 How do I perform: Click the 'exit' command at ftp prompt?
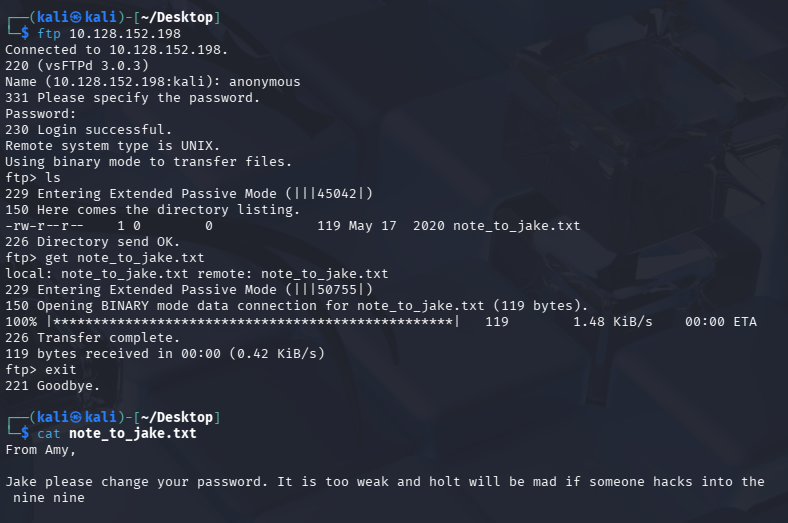[x=61, y=370]
